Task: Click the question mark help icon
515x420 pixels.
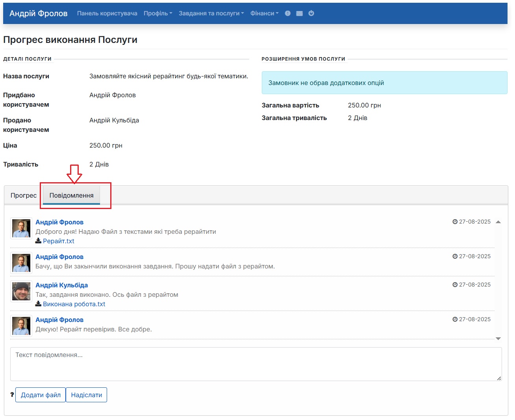Action: point(12,395)
